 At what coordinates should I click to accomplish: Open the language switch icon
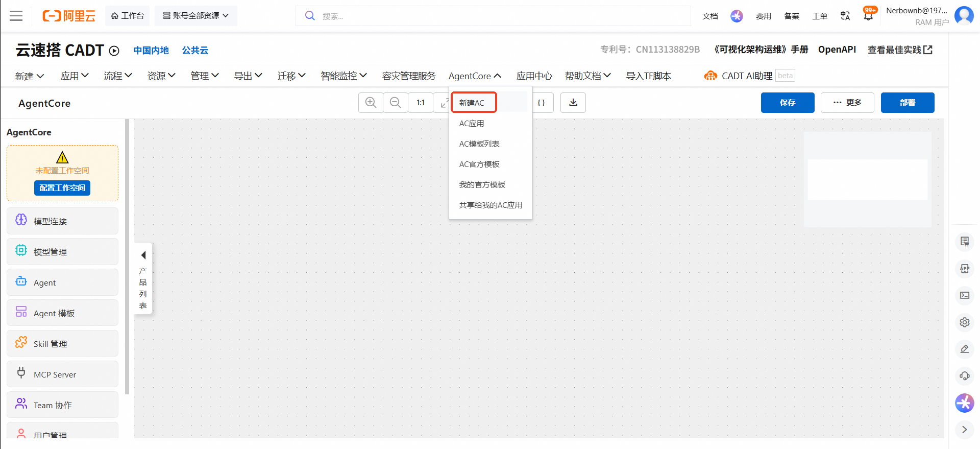pyautogui.click(x=845, y=16)
